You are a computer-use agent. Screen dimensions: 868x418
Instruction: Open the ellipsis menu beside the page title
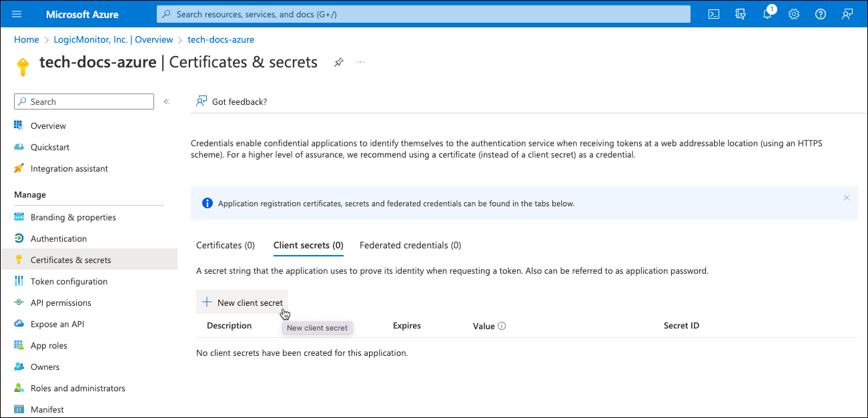[x=361, y=62]
